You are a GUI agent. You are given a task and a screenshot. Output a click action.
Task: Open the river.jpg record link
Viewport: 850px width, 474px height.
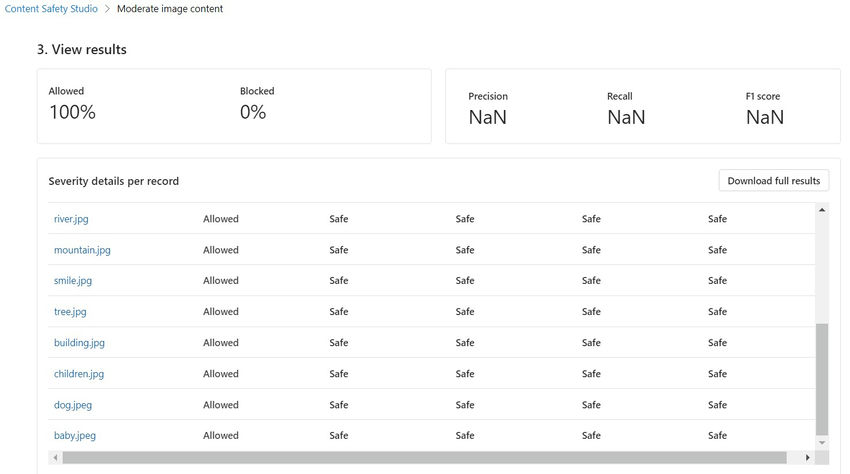click(71, 219)
